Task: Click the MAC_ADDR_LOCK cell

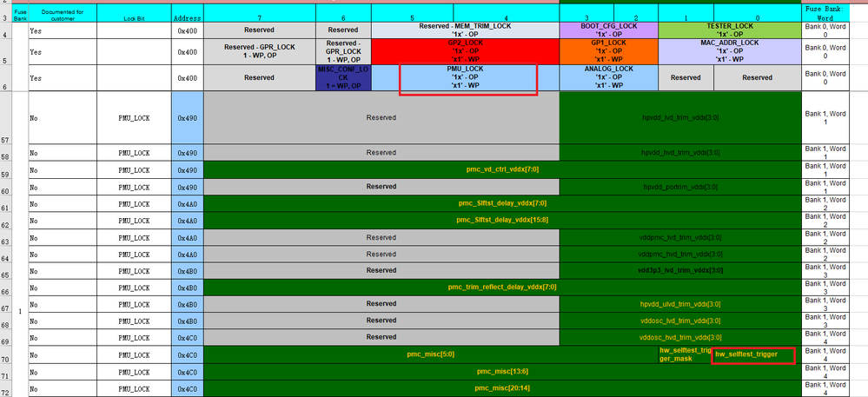Action: click(730, 51)
